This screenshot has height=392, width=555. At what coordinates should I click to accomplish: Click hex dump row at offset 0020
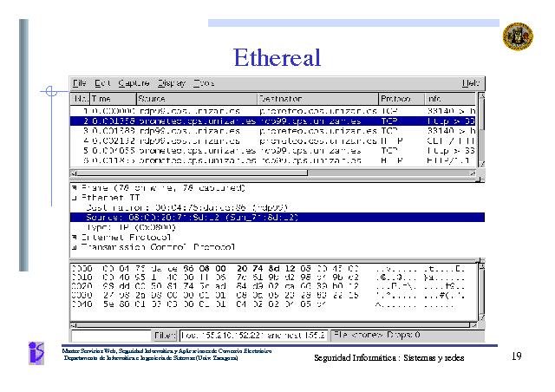(x=268, y=286)
